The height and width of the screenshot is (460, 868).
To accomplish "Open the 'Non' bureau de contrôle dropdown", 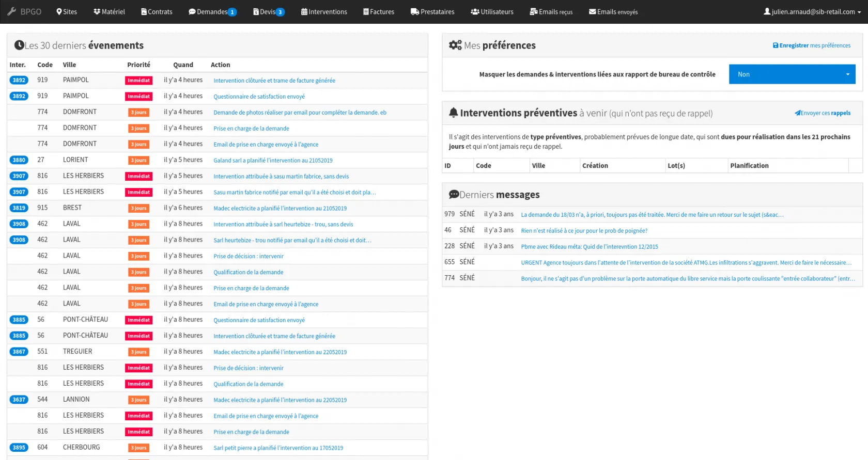I will [x=792, y=74].
